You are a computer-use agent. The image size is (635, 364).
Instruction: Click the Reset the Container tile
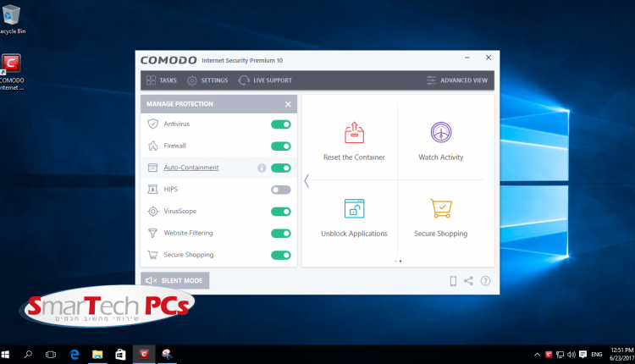(354, 141)
